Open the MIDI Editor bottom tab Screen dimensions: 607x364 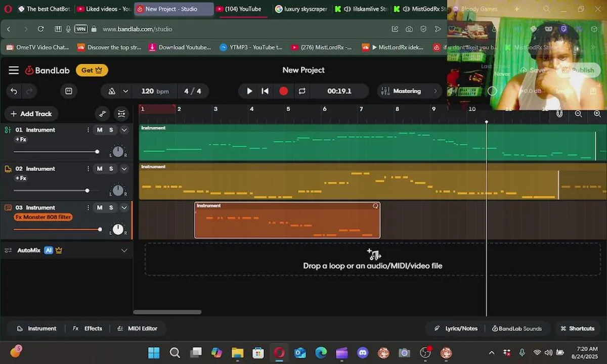click(137, 329)
